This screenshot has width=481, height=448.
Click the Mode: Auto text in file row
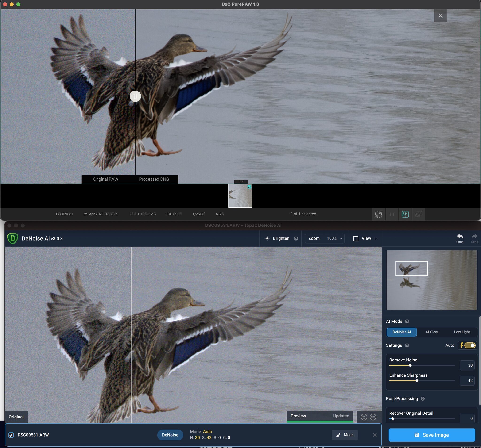coord(201,432)
